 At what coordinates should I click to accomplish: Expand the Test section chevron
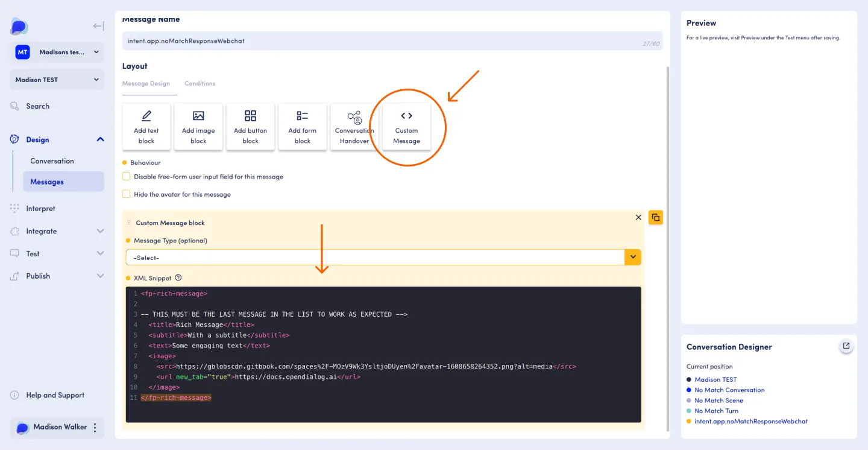(100, 253)
